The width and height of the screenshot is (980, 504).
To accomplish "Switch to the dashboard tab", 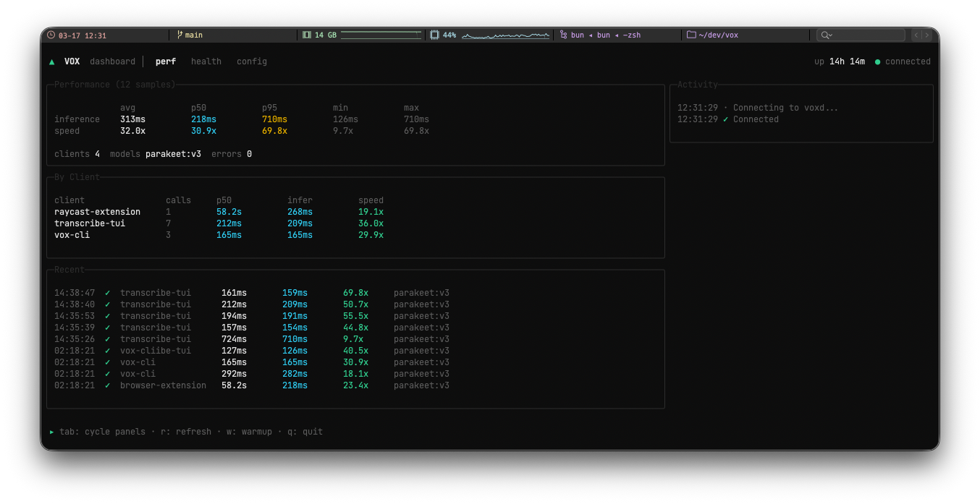I will (112, 61).
